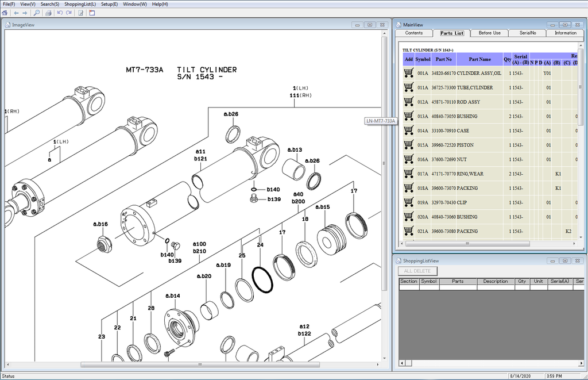The height and width of the screenshot is (380, 588).
Task: Open the Before Use tab
Action: [x=489, y=33]
